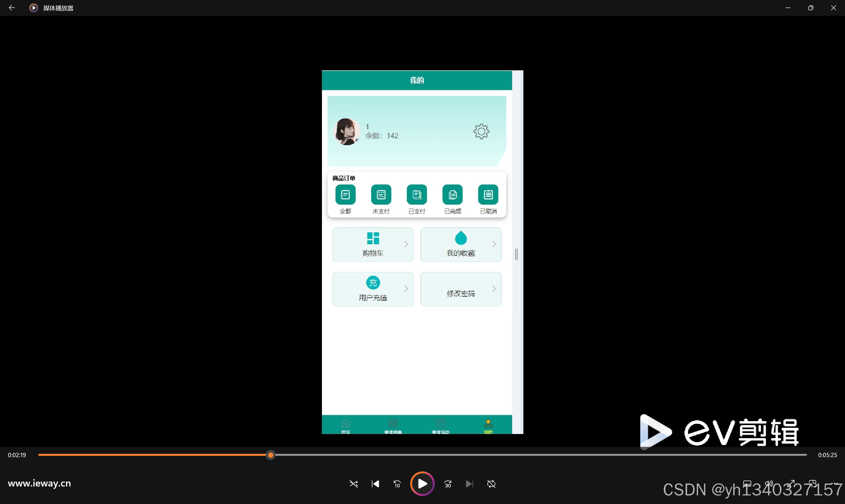Toggle repeat mode icon

pyautogui.click(x=491, y=484)
